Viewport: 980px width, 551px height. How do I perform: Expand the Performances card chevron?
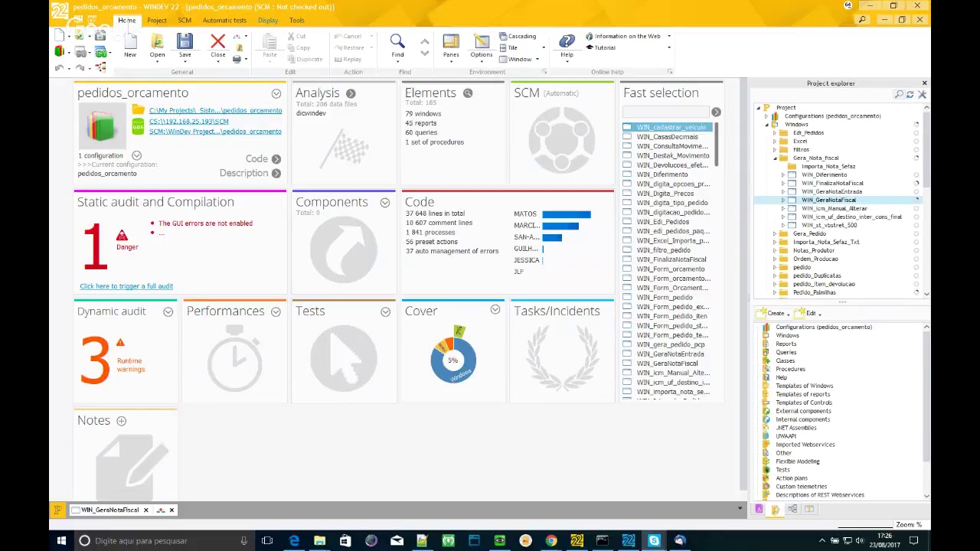pyautogui.click(x=276, y=311)
